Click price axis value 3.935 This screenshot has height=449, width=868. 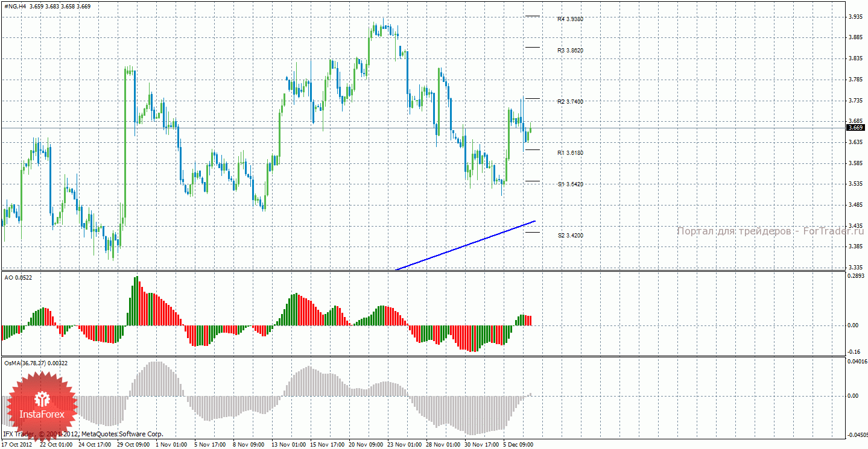pyautogui.click(x=855, y=17)
